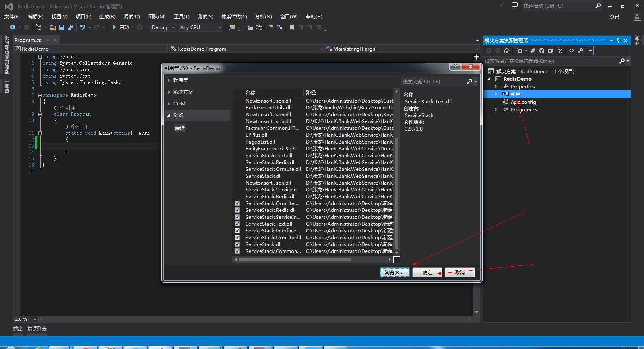Click the feedback speech bubble icon in title bar
This screenshot has height=349, width=644.
tap(514, 6)
